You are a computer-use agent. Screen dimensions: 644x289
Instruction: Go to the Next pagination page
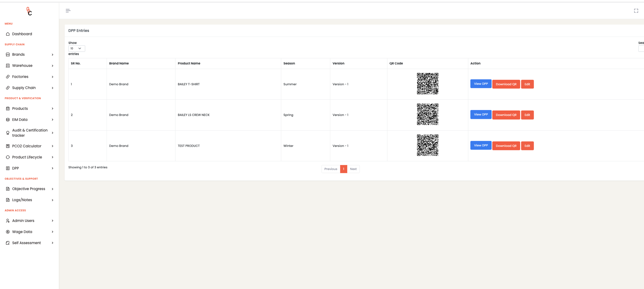[353, 169]
